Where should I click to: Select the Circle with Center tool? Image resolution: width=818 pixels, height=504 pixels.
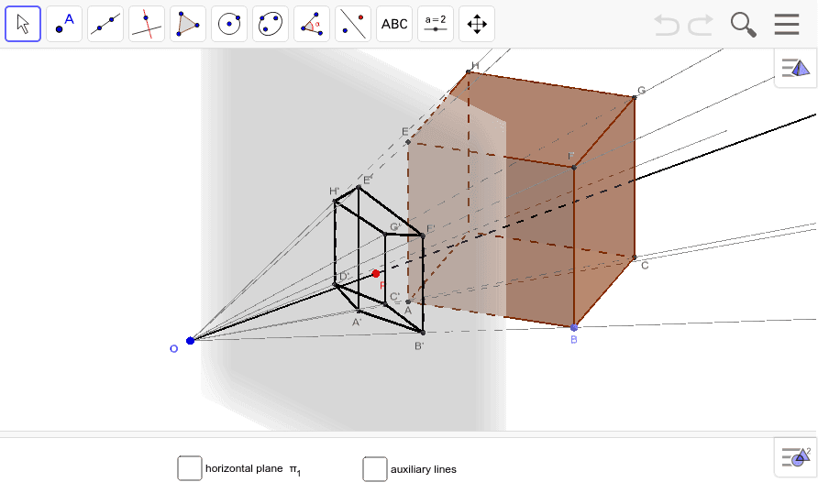229,24
